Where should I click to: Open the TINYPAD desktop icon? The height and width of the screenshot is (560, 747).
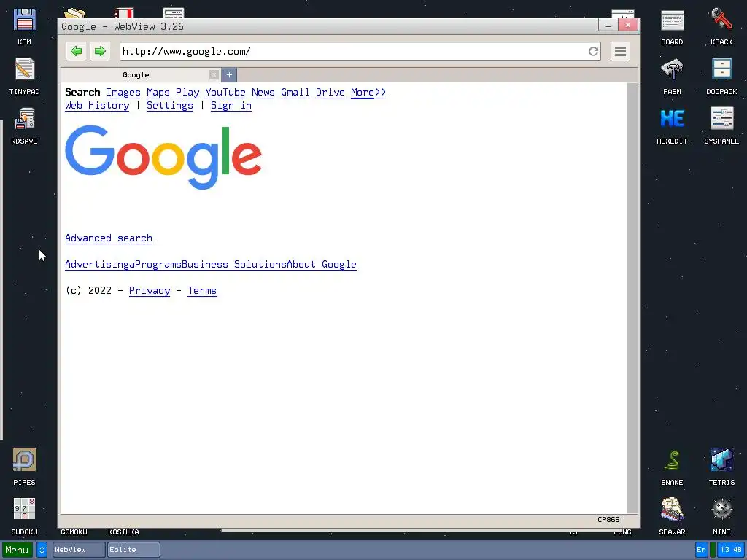click(x=24, y=76)
